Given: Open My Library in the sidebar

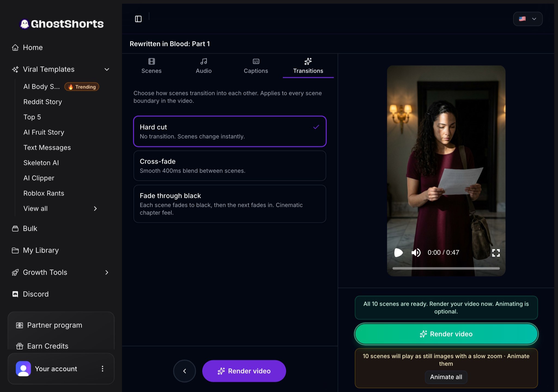Looking at the screenshot, I should pyautogui.click(x=41, y=250).
